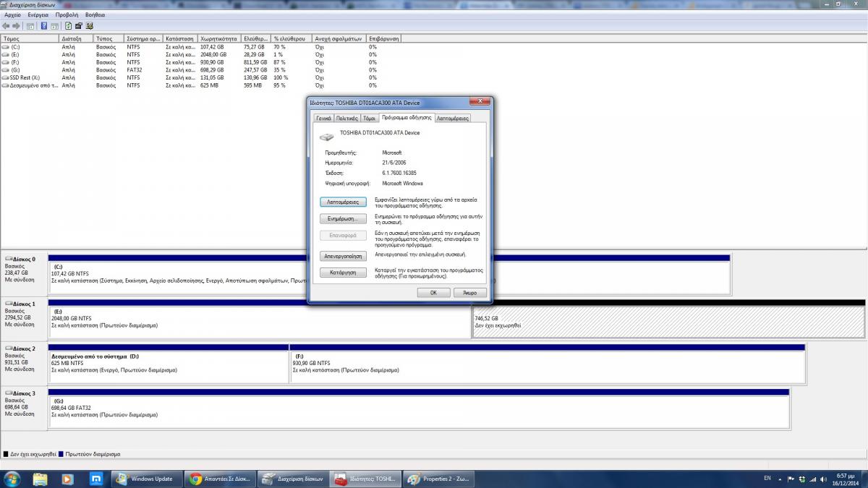
Task: Click the toolbar icon right of Refresh
Action: tap(78, 25)
